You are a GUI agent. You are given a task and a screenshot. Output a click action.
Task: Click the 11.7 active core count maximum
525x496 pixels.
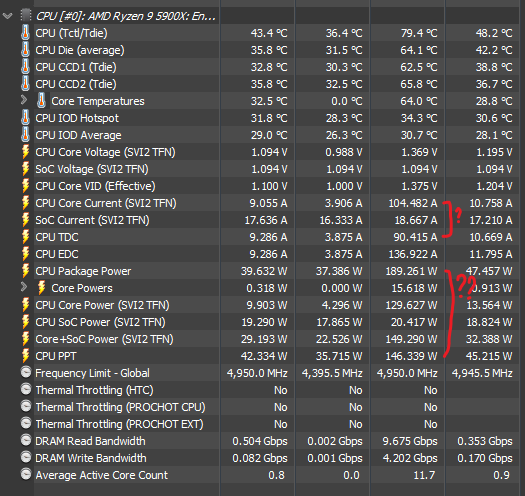(424, 475)
